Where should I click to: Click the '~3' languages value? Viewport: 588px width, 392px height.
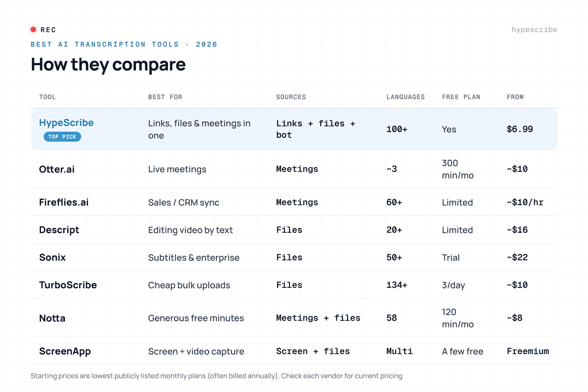(x=391, y=169)
